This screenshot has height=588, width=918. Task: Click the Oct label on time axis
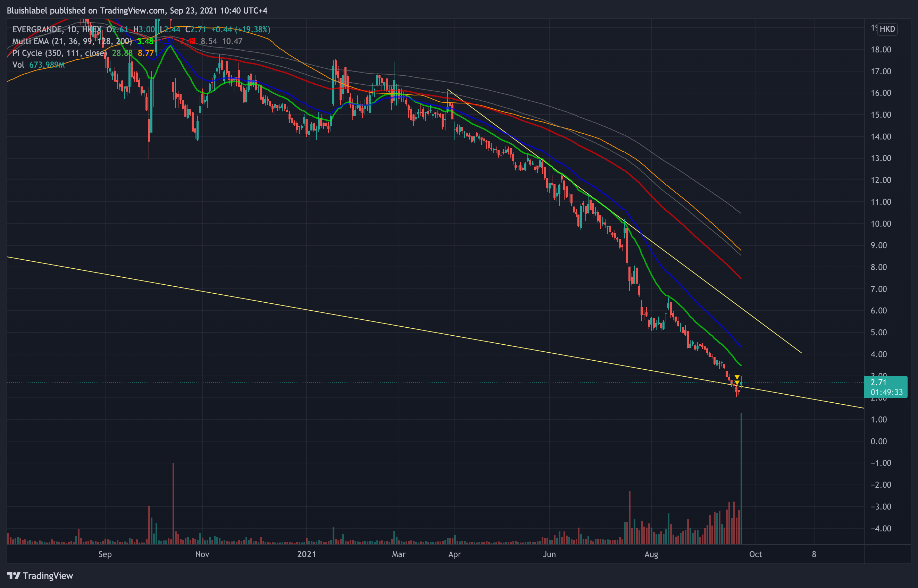point(756,554)
